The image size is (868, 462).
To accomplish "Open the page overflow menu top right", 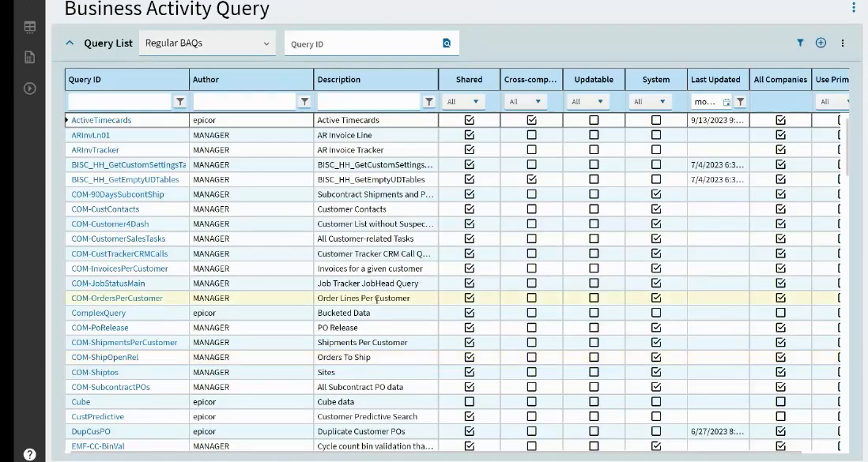I will point(853,7).
